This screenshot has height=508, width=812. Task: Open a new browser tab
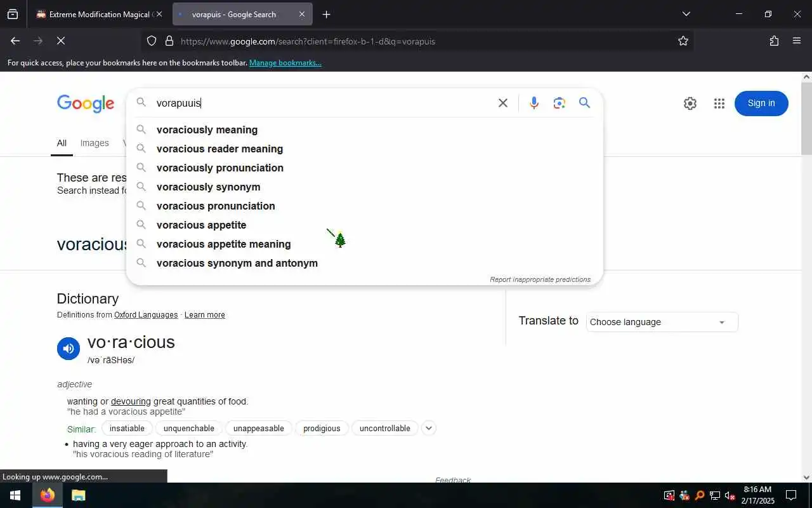tap(326, 14)
